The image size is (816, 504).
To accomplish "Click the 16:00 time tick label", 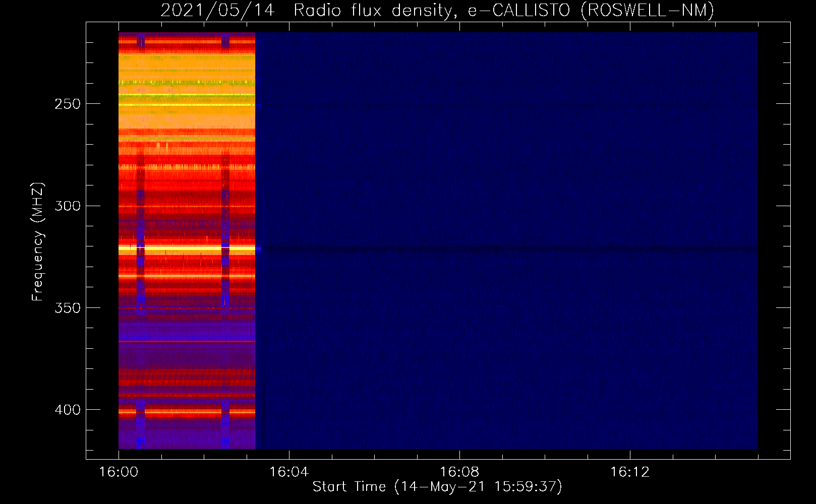I will pyautogui.click(x=119, y=472).
